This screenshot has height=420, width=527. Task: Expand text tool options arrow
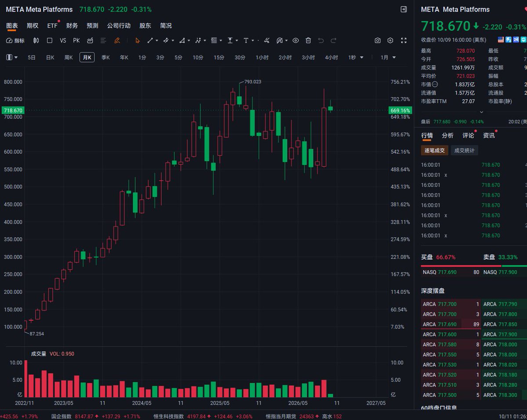[x=253, y=41]
